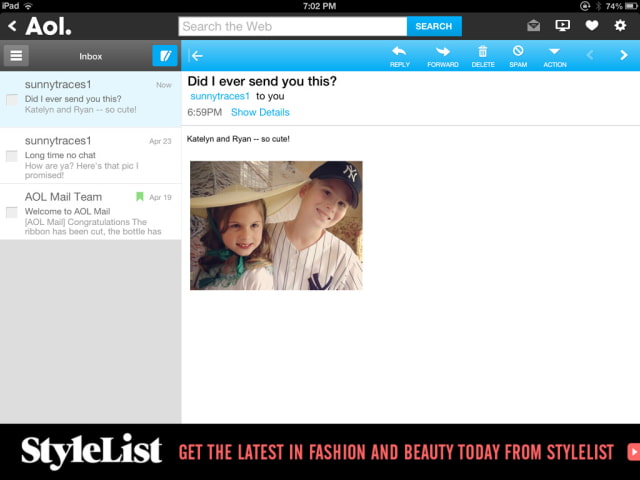
Task: Tap the Aol. logo
Action: click(48, 26)
